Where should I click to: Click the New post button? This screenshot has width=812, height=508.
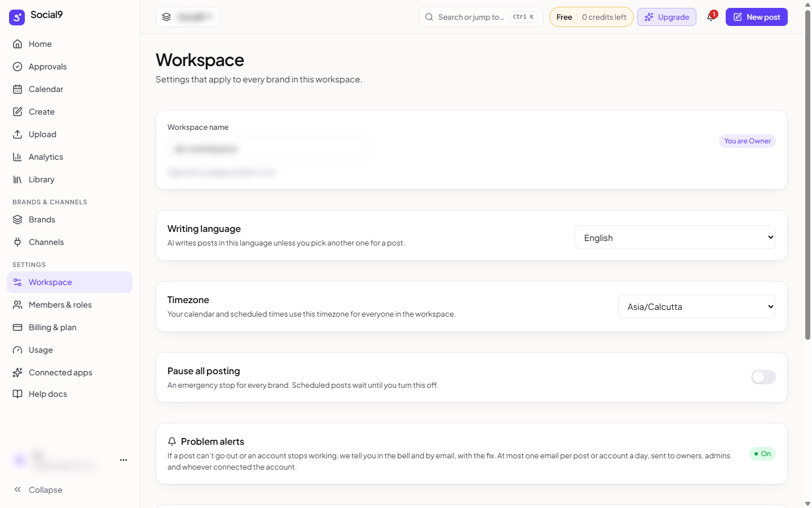point(757,17)
